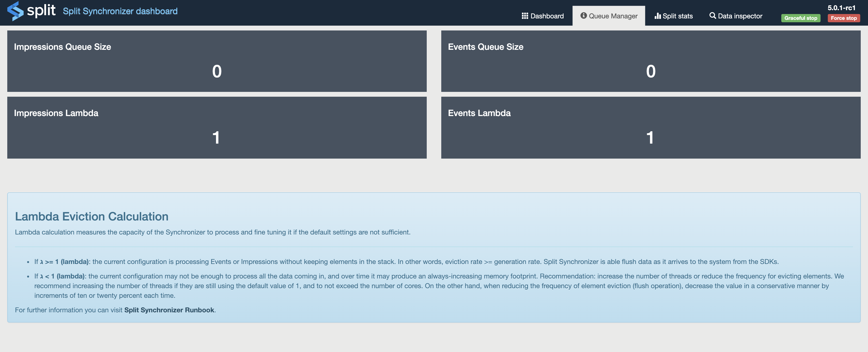Click the split wordmark text
This screenshot has width=868, height=352.
41,10
